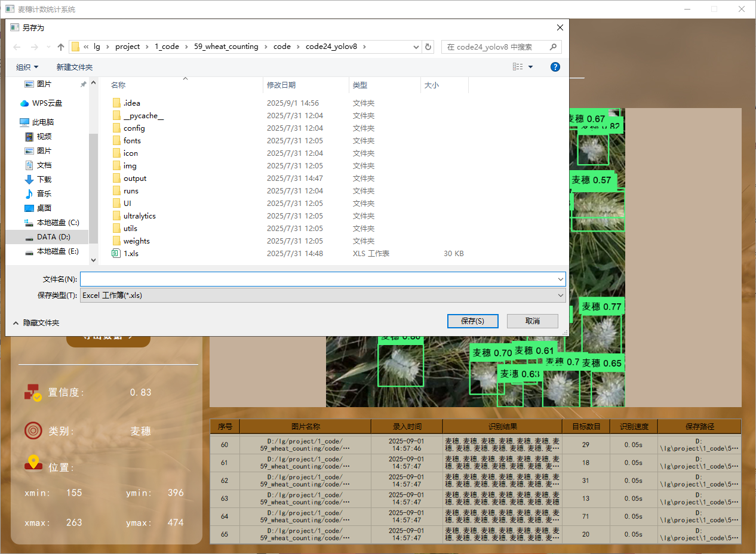
Task: Open the 组织 menu
Action: [x=27, y=67]
